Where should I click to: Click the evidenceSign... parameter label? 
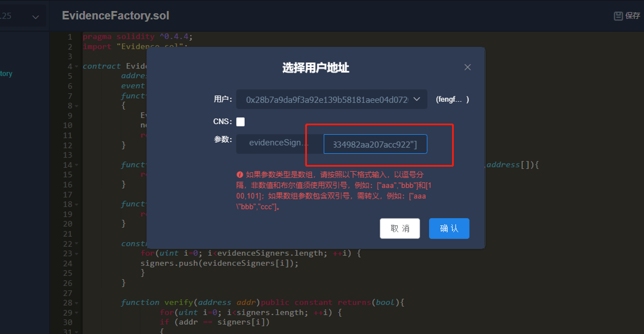[279, 143]
